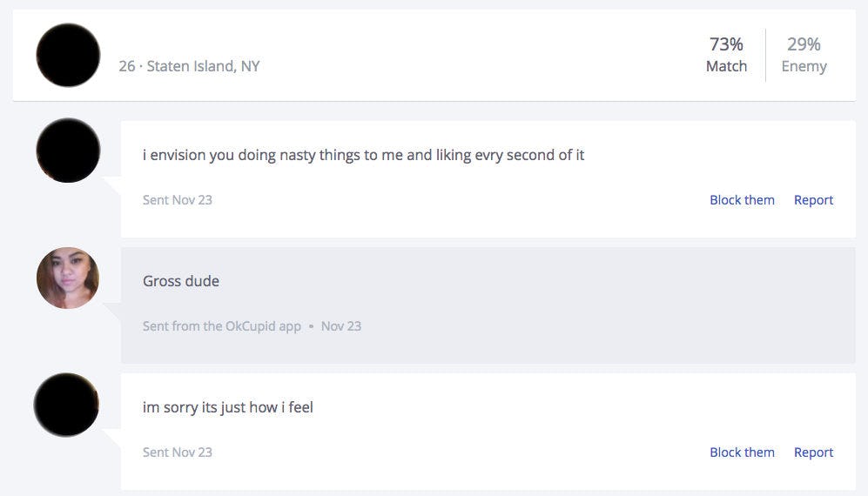Click the "Gross dude" reply text

[x=181, y=281]
